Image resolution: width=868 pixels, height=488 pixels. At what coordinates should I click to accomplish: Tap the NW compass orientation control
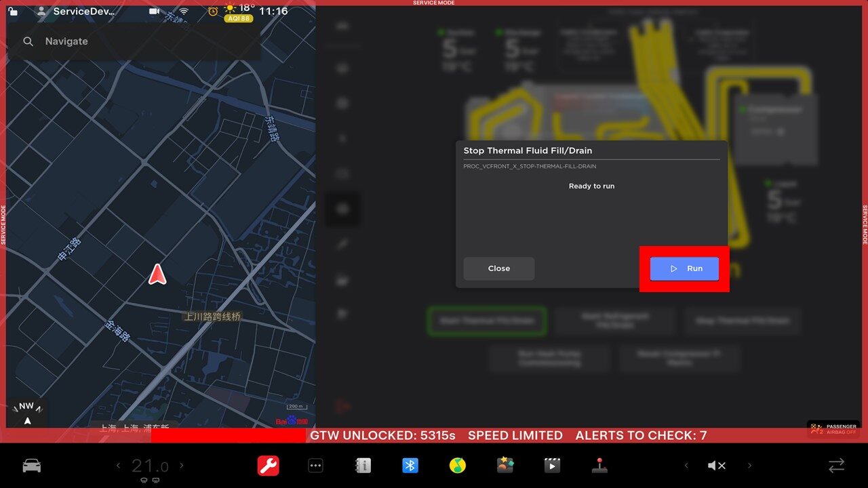tap(27, 413)
